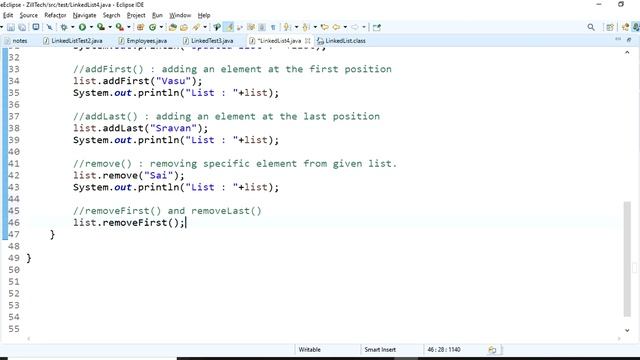The image size is (640, 360).
Task: Place cursor in list.remove("Sai"); line
Action: pyautogui.click(x=129, y=176)
